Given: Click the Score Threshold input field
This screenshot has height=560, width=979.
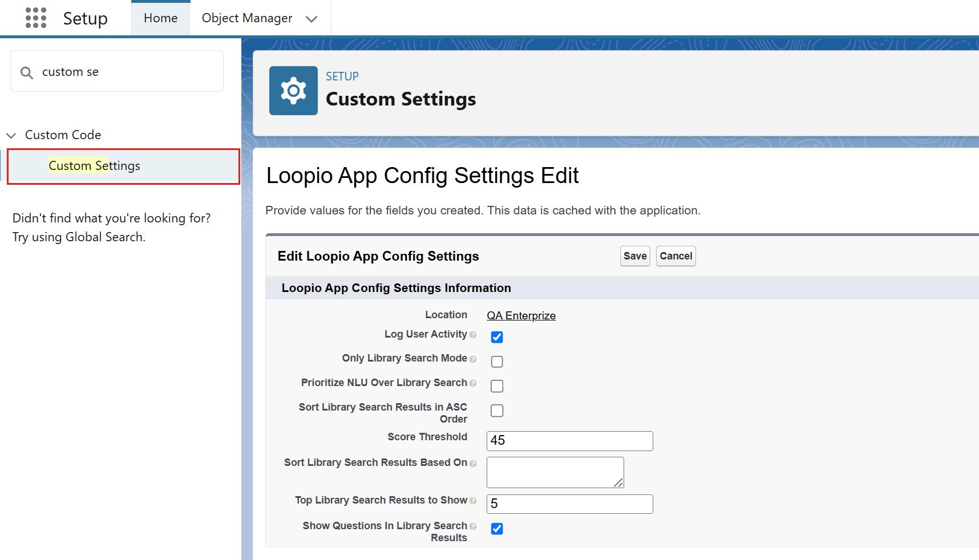Looking at the screenshot, I should (x=570, y=441).
